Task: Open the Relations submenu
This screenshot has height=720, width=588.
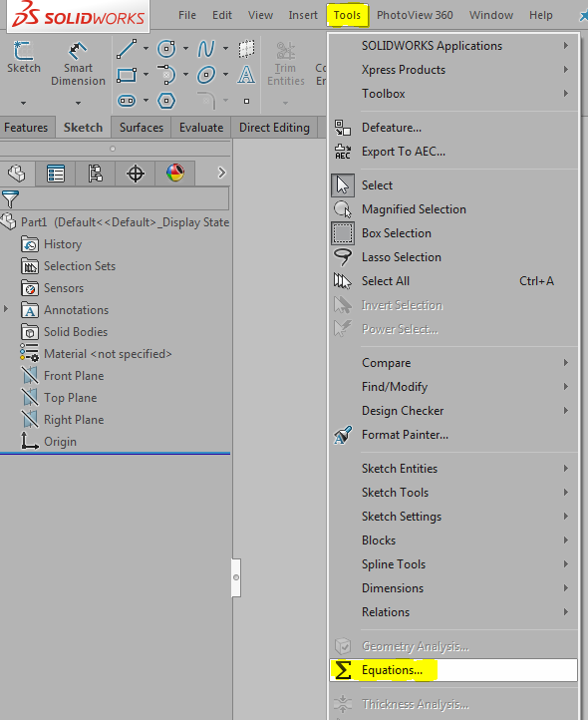Action: (453, 612)
